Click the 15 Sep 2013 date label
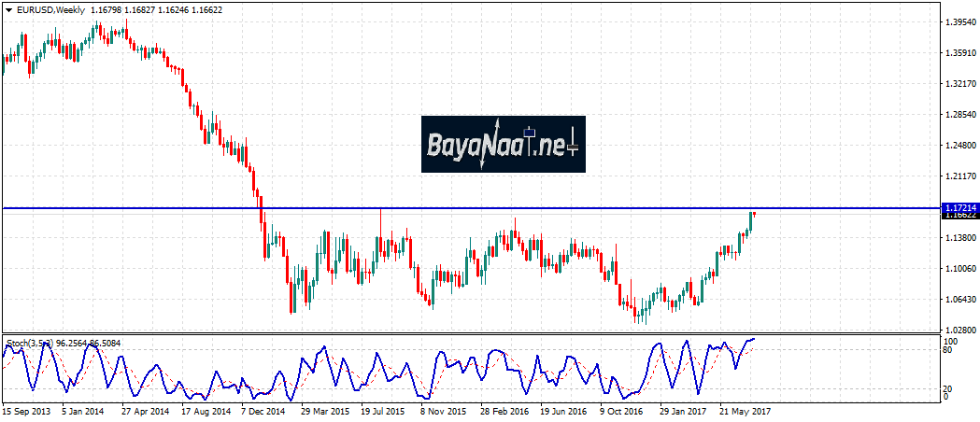 (24, 410)
